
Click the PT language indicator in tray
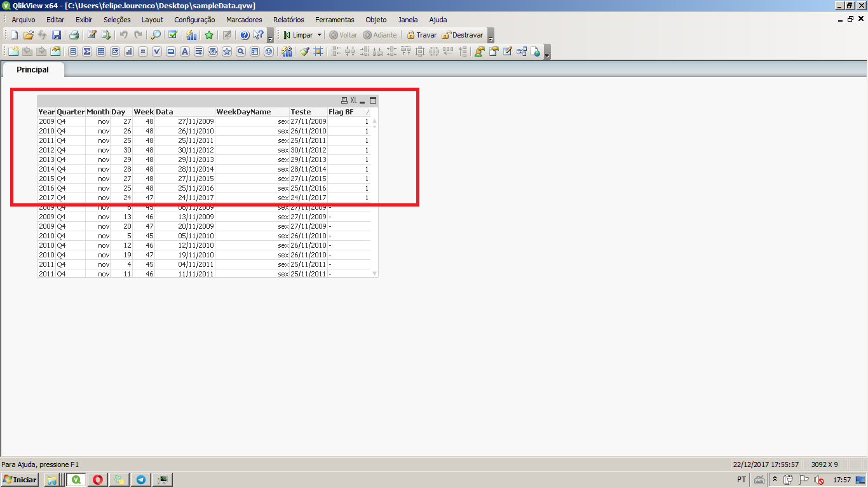pyautogui.click(x=742, y=480)
